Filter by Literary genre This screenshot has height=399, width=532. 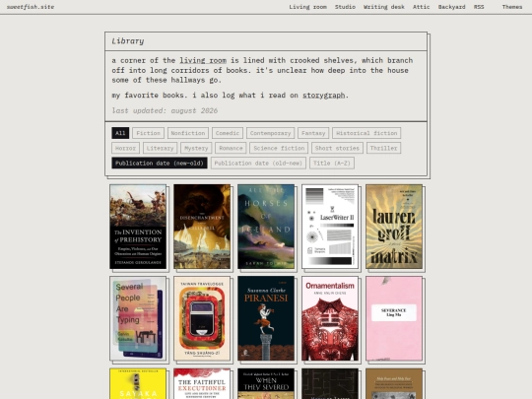[161, 148]
